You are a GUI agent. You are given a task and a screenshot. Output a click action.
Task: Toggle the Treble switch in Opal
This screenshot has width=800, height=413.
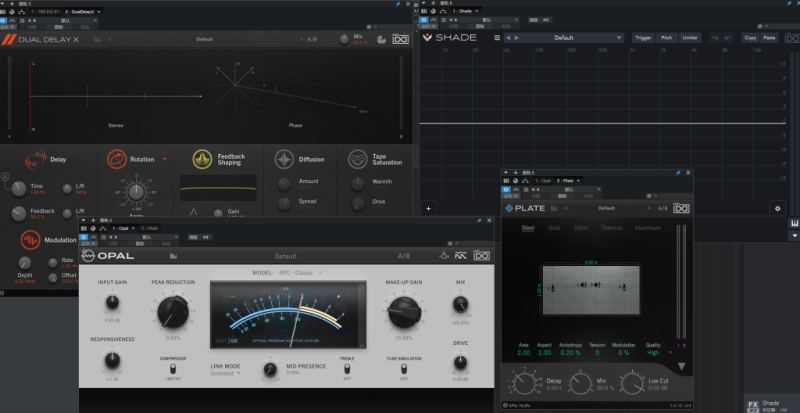[347, 369]
